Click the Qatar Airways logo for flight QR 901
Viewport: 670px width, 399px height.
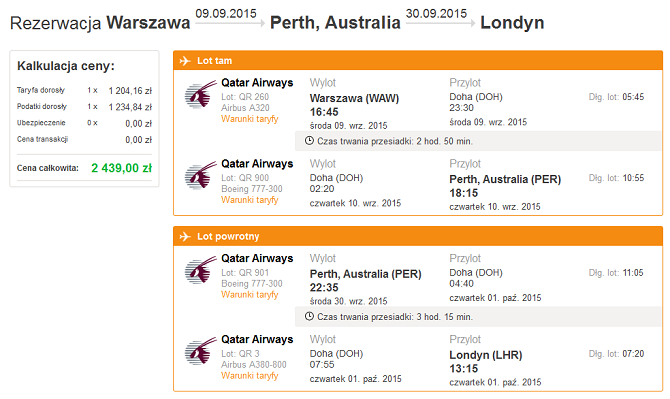pyautogui.click(x=200, y=270)
